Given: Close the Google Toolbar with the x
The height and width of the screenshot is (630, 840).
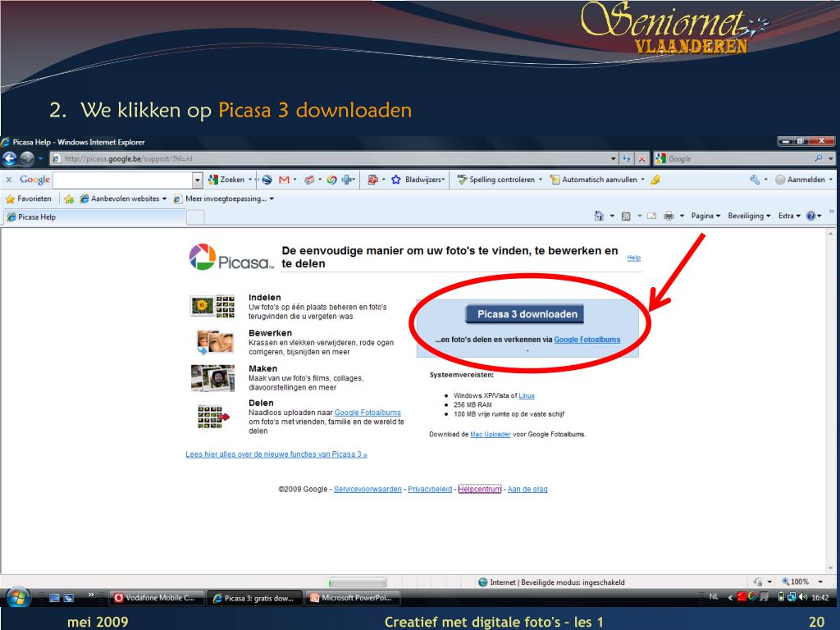Looking at the screenshot, I should (x=8, y=180).
